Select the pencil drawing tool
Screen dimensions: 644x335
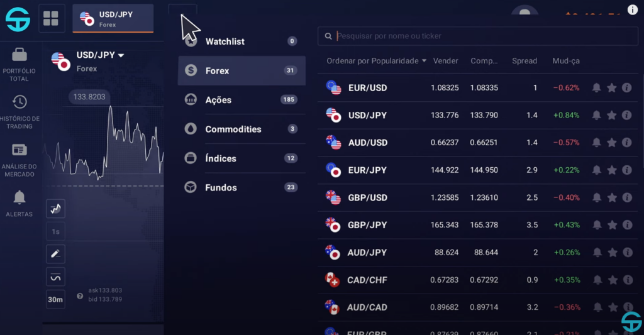coord(55,254)
